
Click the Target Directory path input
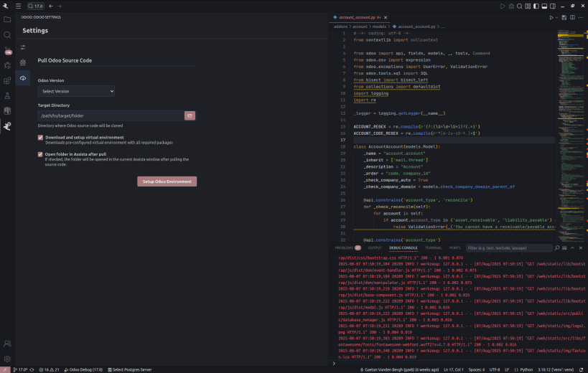click(111, 115)
